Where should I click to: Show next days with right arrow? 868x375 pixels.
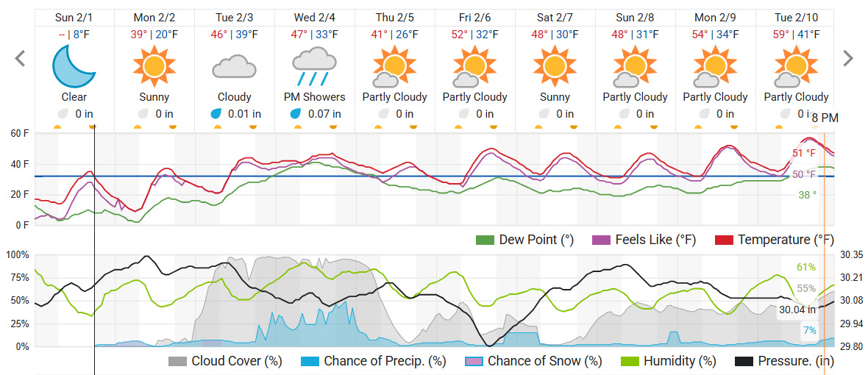point(848,59)
